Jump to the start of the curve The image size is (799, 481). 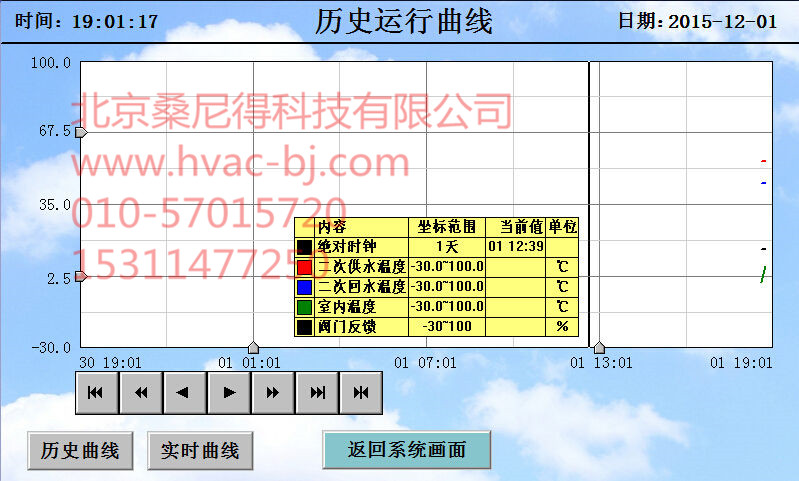tap(96, 393)
